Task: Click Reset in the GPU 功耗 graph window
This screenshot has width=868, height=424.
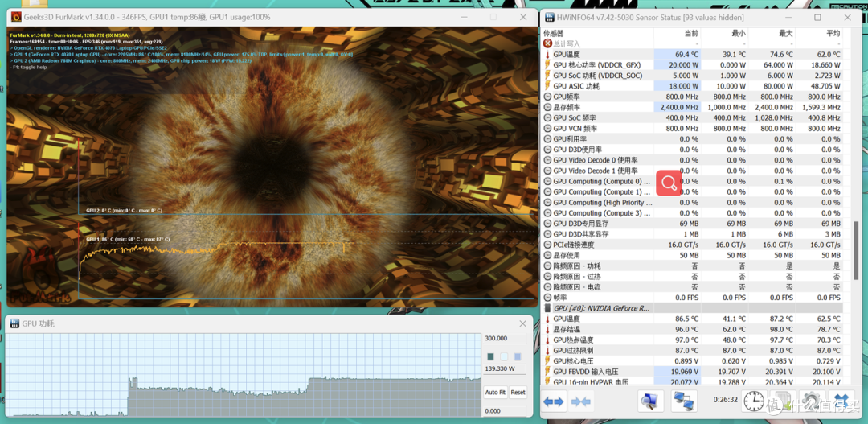Action: coord(518,393)
